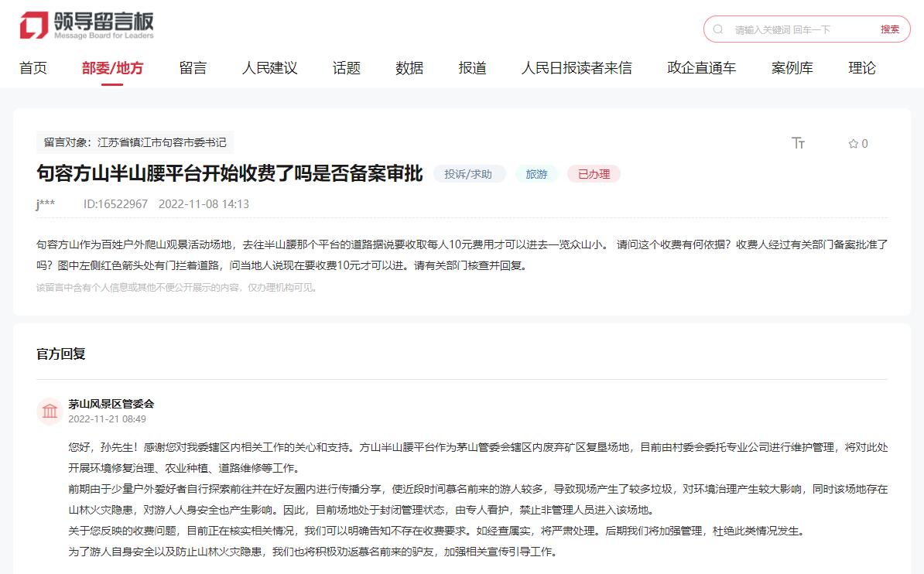Click the 已办理 status label
Image resolution: width=924 pixels, height=574 pixels.
[593, 174]
